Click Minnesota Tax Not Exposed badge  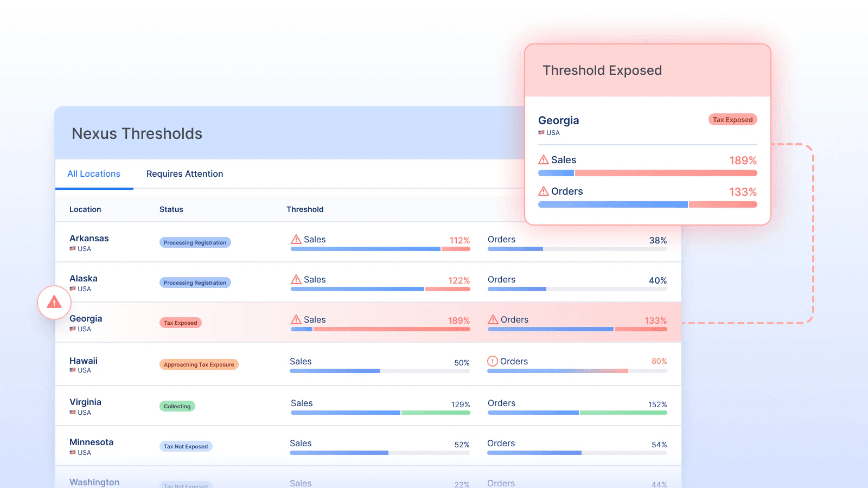[x=186, y=446]
